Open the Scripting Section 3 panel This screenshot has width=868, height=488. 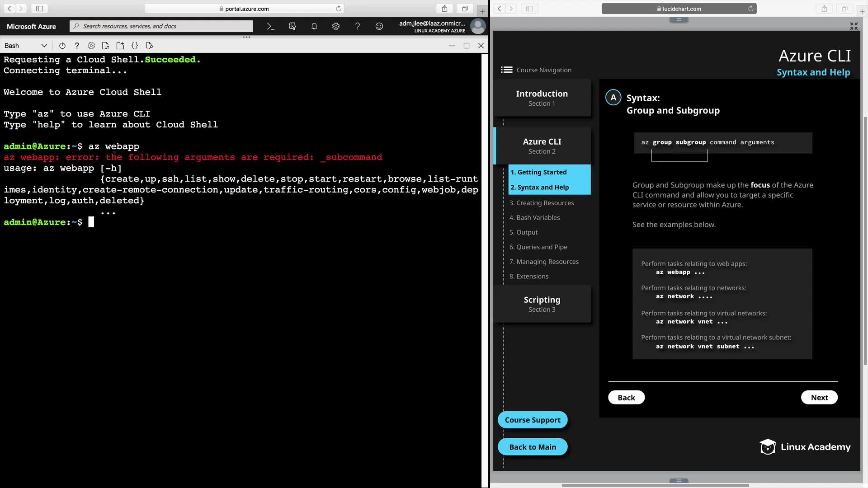tap(542, 304)
